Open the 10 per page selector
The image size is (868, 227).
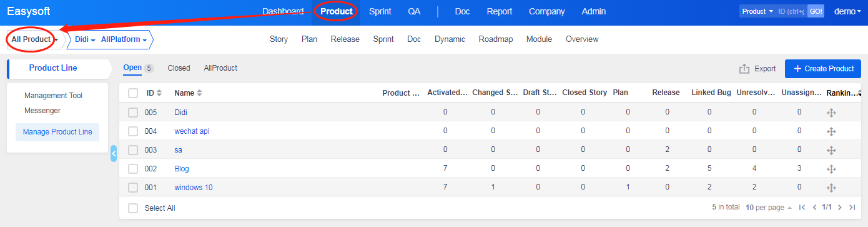click(768, 207)
